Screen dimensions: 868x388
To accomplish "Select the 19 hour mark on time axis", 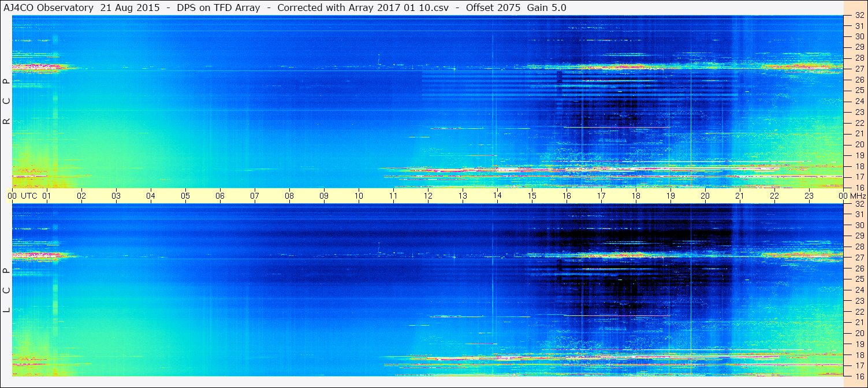I will 670,196.
